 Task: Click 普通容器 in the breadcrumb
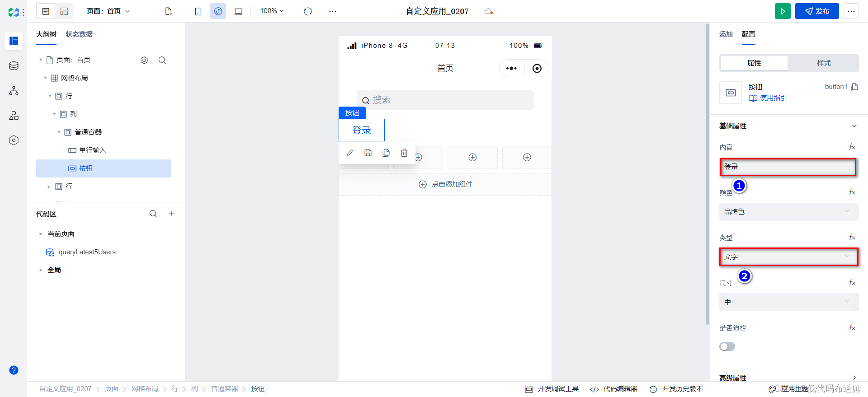click(x=225, y=389)
